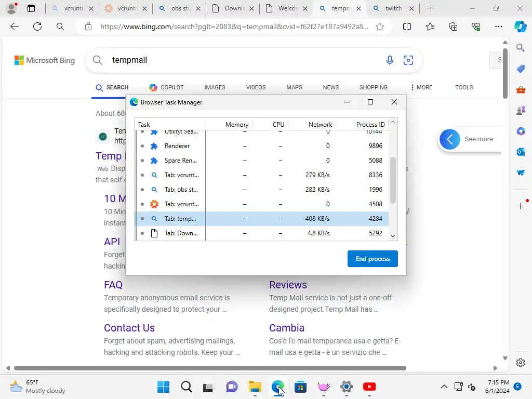Image resolution: width=532 pixels, height=399 pixels.
Task: Open Microsoft Store from taskbar
Action: (301, 387)
